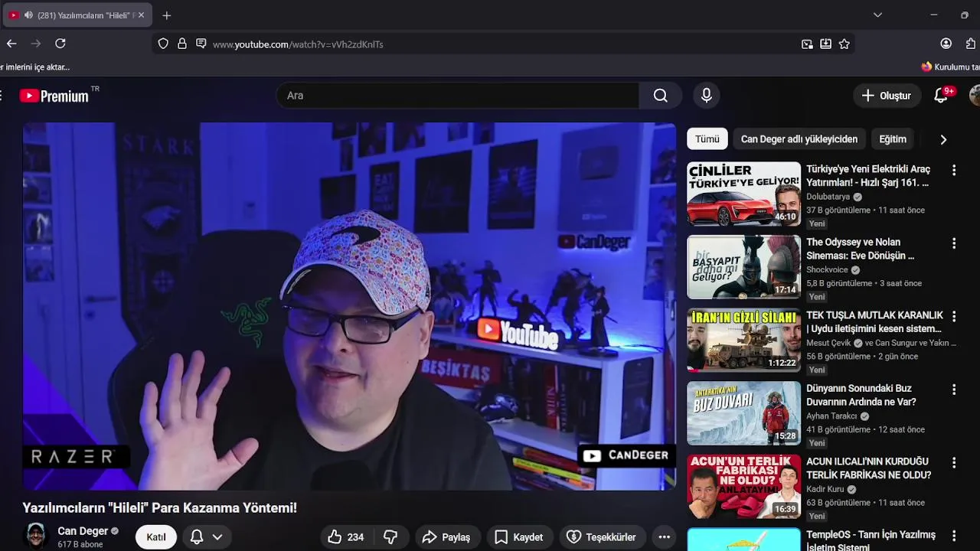Viewport: 980px width, 551px height.
Task: Open options for TempleOS video
Action: click(954, 536)
